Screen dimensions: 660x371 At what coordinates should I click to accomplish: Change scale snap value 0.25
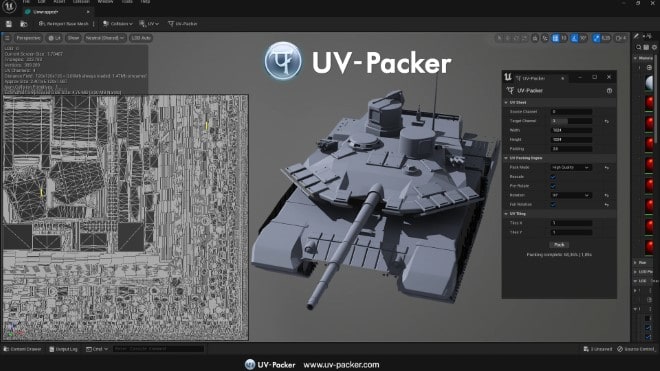click(606, 38)
